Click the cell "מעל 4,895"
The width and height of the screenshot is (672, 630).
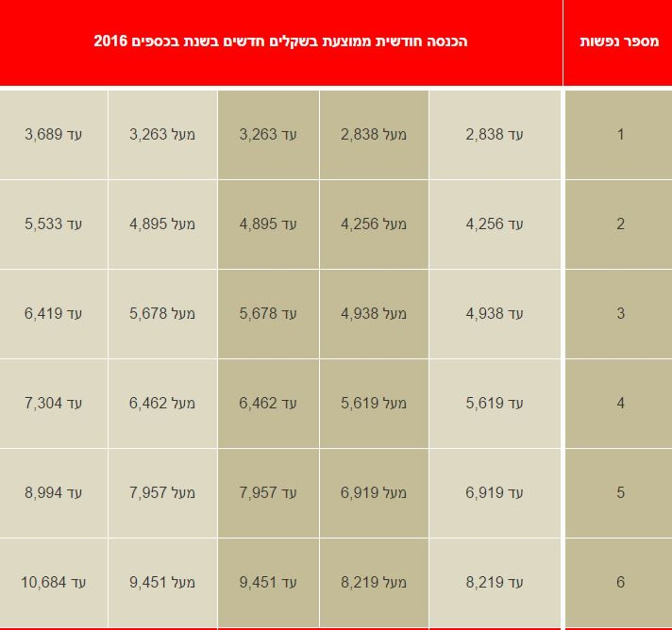pos(163,225)
